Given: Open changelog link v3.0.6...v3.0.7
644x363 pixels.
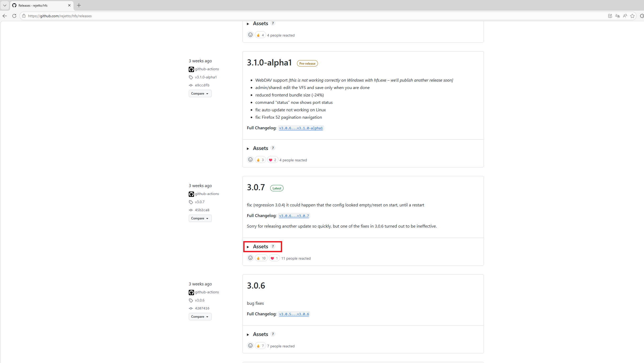Looking at the screenshot, I should pyautogui.click(x=294, y=216).
